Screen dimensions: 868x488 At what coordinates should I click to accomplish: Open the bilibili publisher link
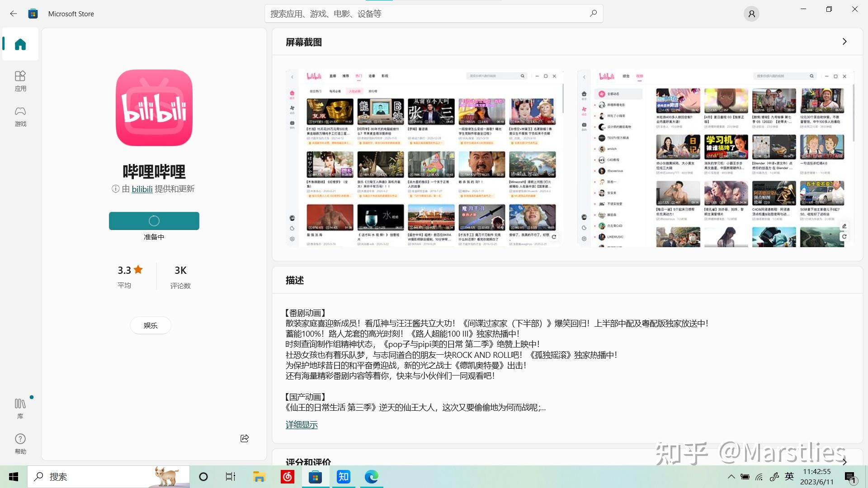[x=142, y=189]
